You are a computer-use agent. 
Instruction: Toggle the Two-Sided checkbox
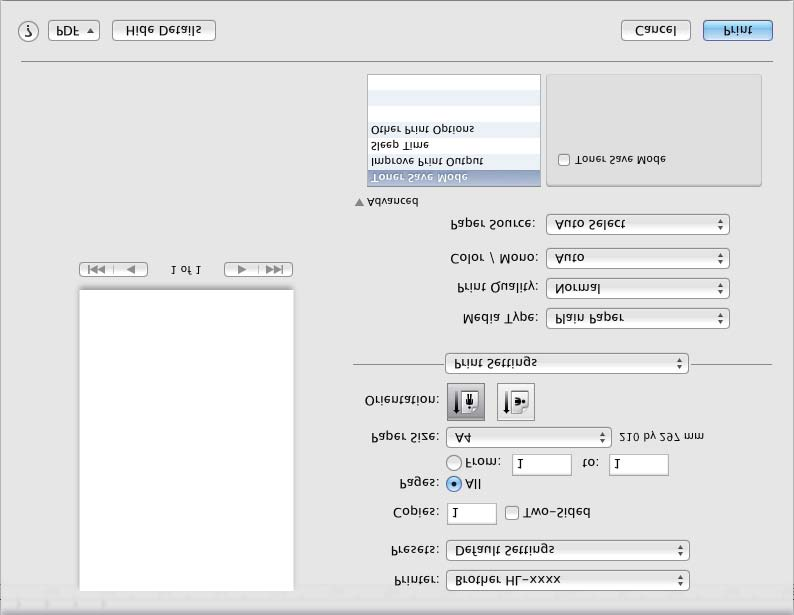(x=512, y=513)
